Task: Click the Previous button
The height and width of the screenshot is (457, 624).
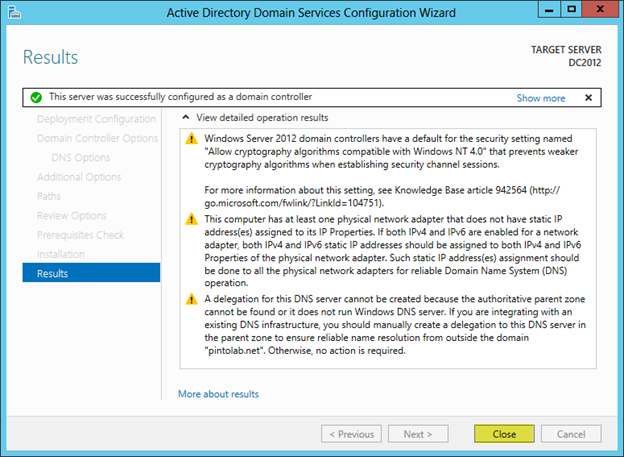Action: pyautogui.click(x=351, y=434)
